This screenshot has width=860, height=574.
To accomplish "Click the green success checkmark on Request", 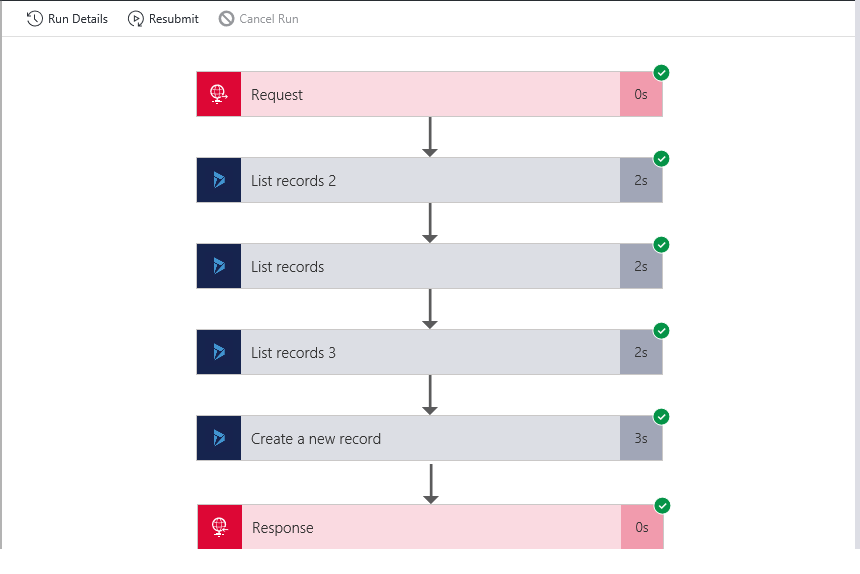I will coord(661,72).
